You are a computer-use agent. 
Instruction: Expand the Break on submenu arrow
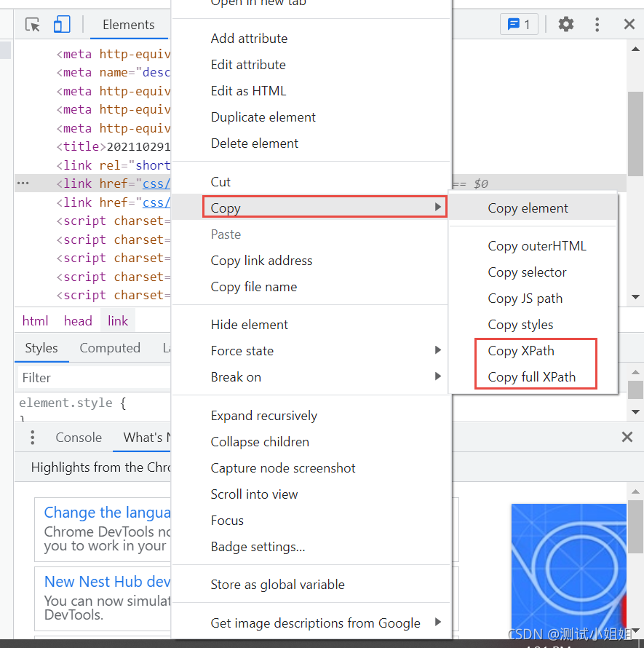(x=438, y=376)
